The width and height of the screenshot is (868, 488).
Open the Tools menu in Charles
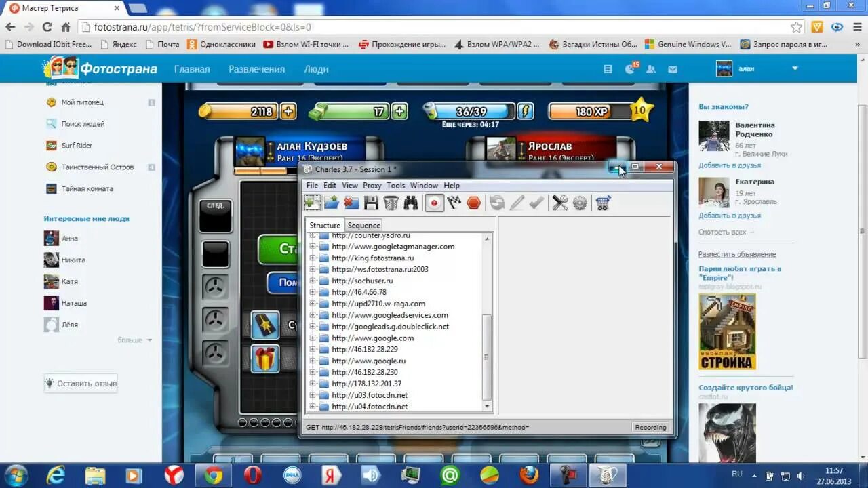point(395,185)
